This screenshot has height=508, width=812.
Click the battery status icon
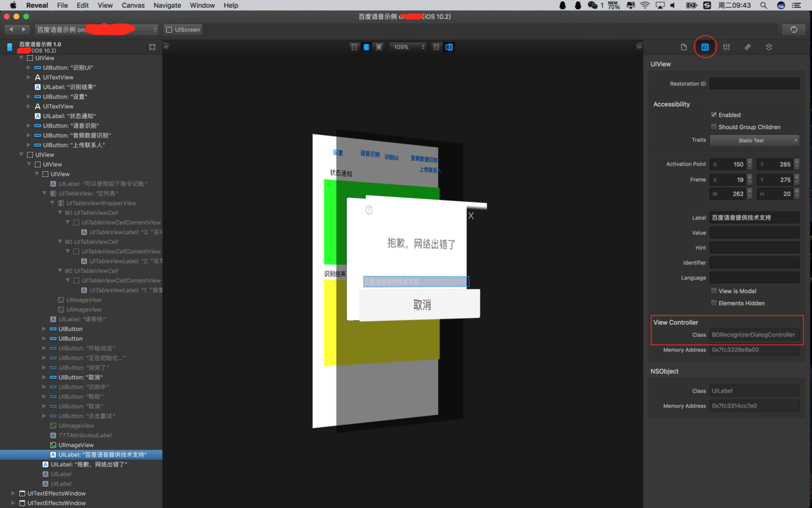[692, 5]
